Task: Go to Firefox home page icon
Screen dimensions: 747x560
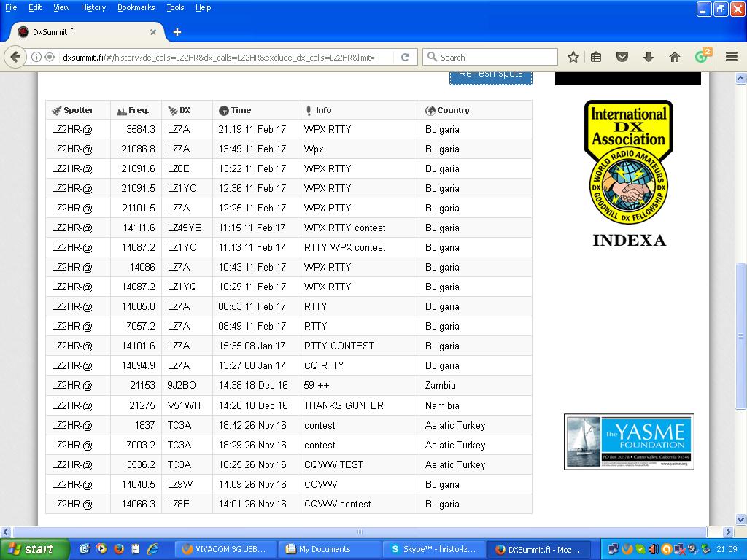Action: tap(674, 57)
